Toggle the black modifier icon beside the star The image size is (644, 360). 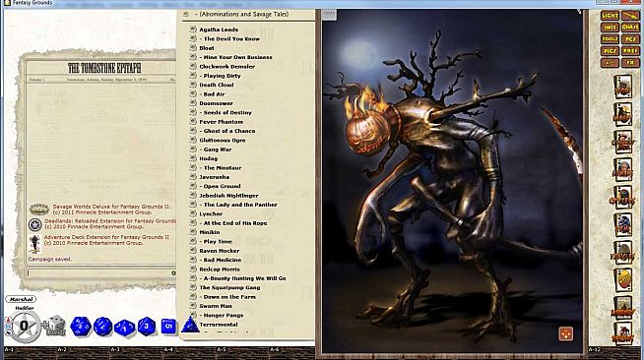coord(8,333)
